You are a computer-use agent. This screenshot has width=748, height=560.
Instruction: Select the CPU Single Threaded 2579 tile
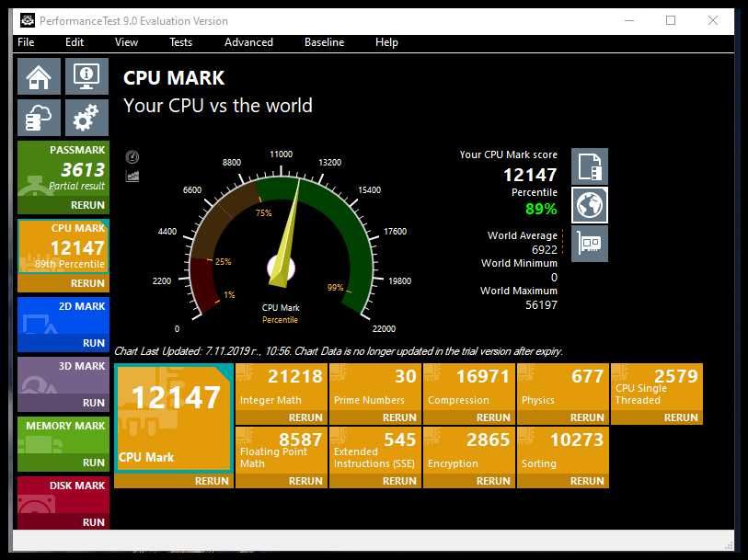tap(657, 387)
